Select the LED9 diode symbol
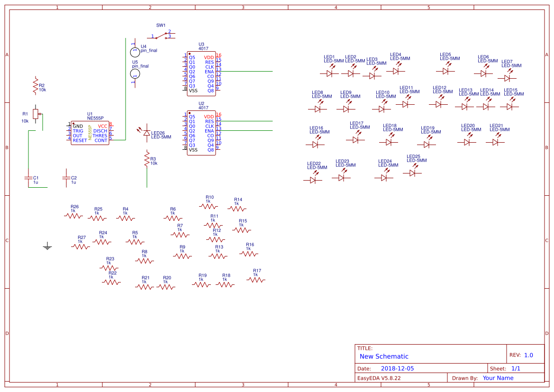The width and height of the screenshot is (554, 392). coord(346,107)
